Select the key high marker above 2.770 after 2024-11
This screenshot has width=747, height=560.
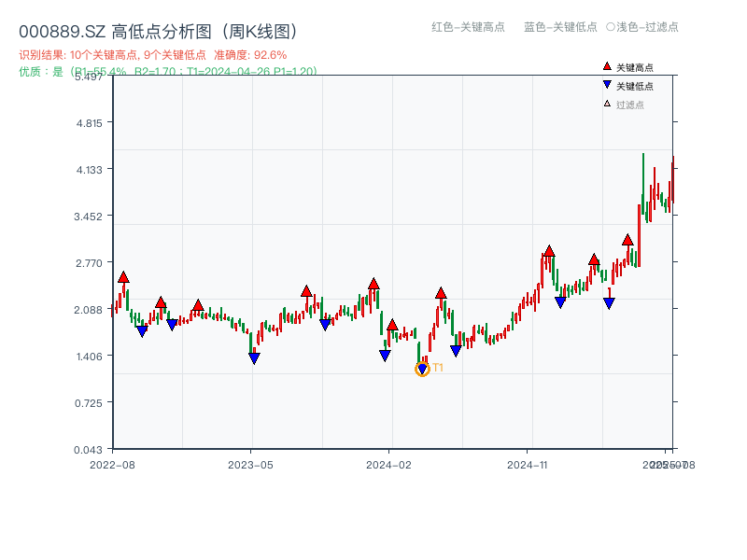tap(549, 251)
